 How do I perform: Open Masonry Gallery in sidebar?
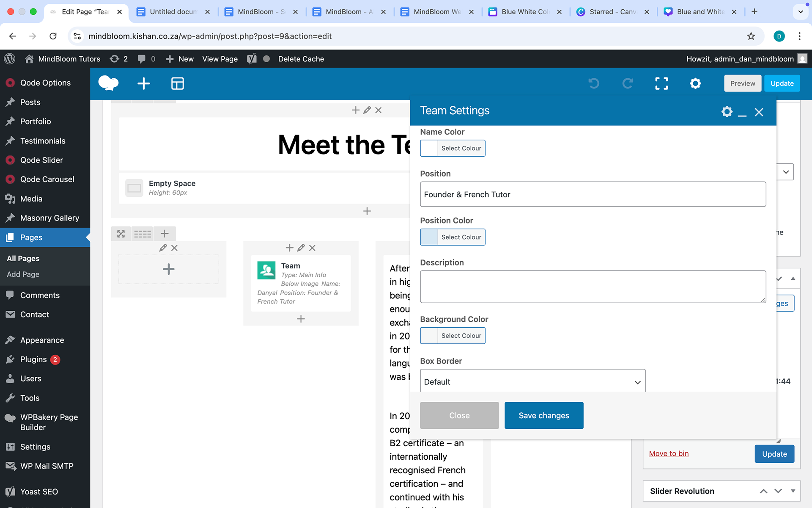coord(49,218)
